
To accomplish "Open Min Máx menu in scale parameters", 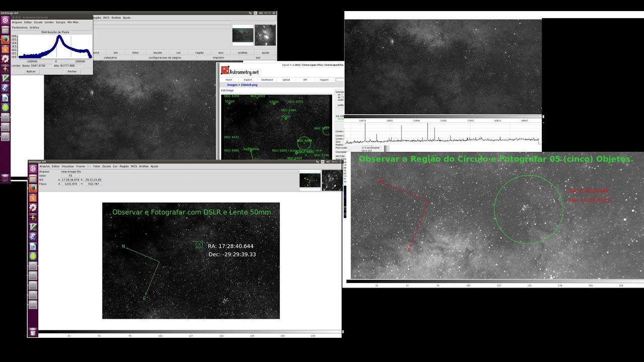I will coord(73,22).
